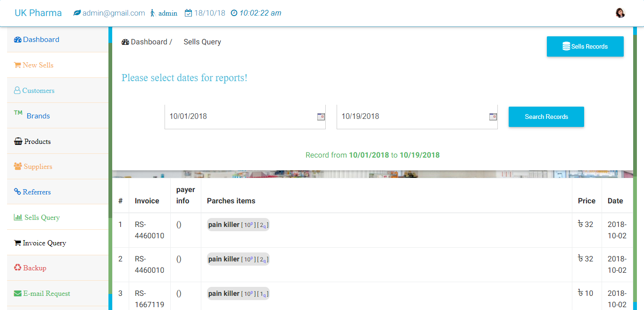
Task: Click the Backup recycle icon
Action: click(18, 268)
